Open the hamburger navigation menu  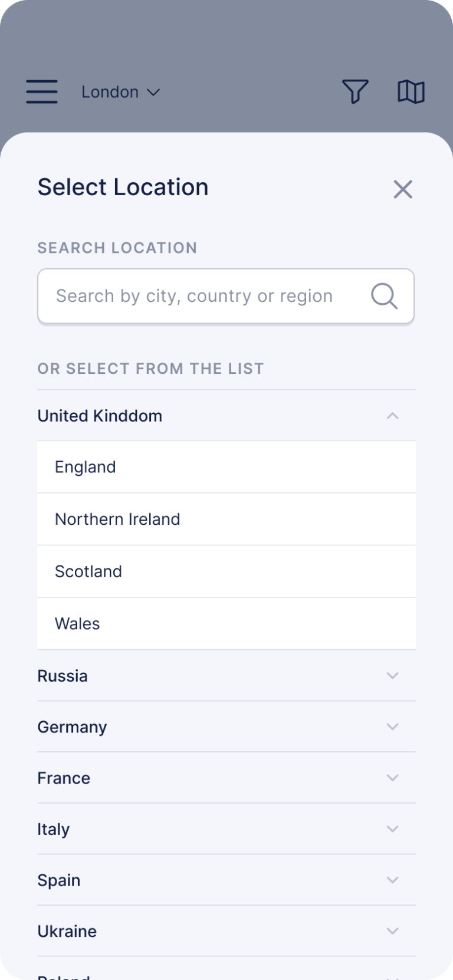41,92
